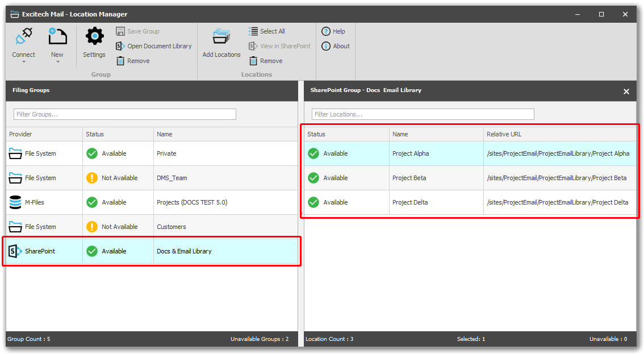
Task: Open Settings gear icon
Action: tap(94, 38)
